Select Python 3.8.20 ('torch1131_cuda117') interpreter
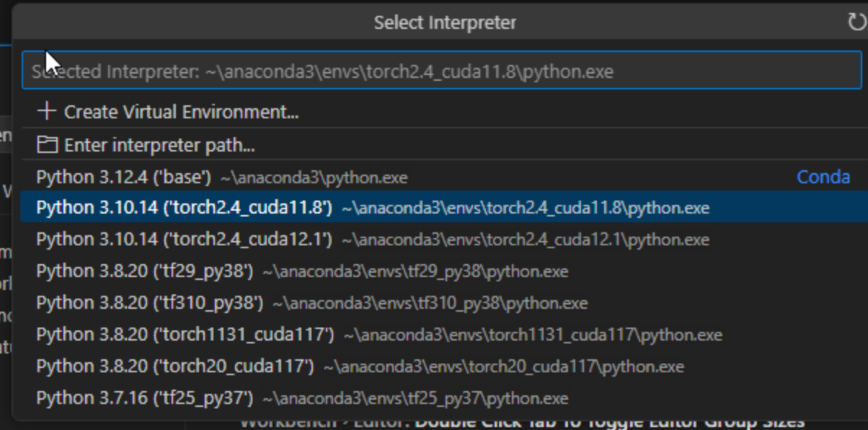868x430 pixels. click(x=185, y=335)
